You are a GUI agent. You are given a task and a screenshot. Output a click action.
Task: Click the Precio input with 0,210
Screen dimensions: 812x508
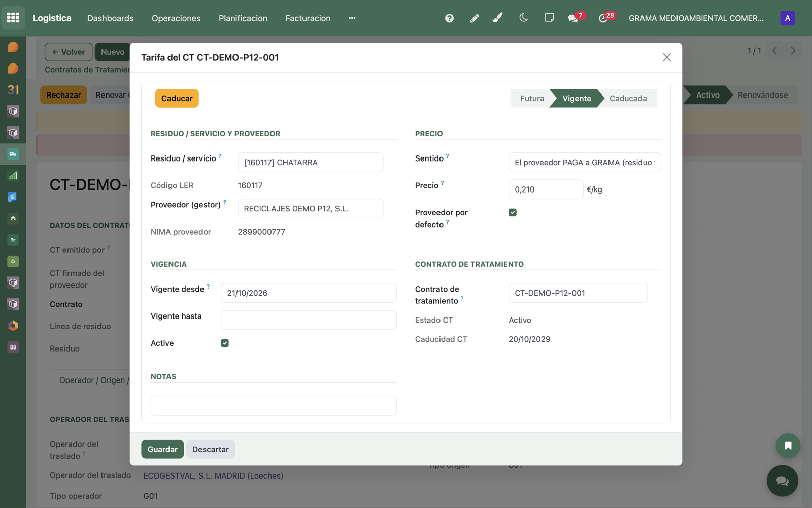546,189
